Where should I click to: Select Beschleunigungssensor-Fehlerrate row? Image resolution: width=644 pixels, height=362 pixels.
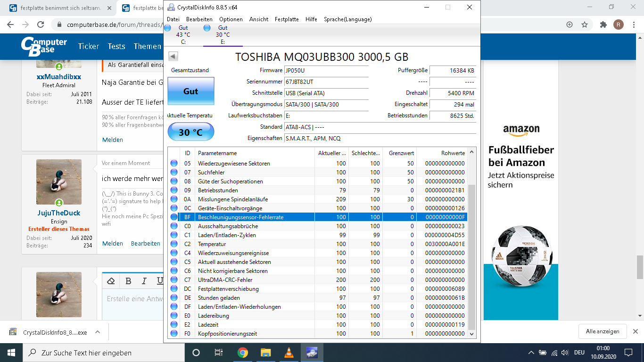click(x=317, y=217)
